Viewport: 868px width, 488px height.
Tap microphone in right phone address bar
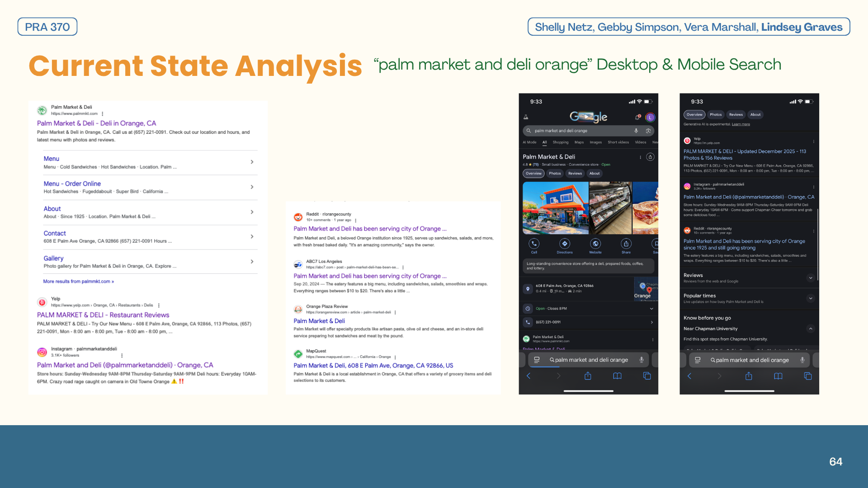click(802, 360)
